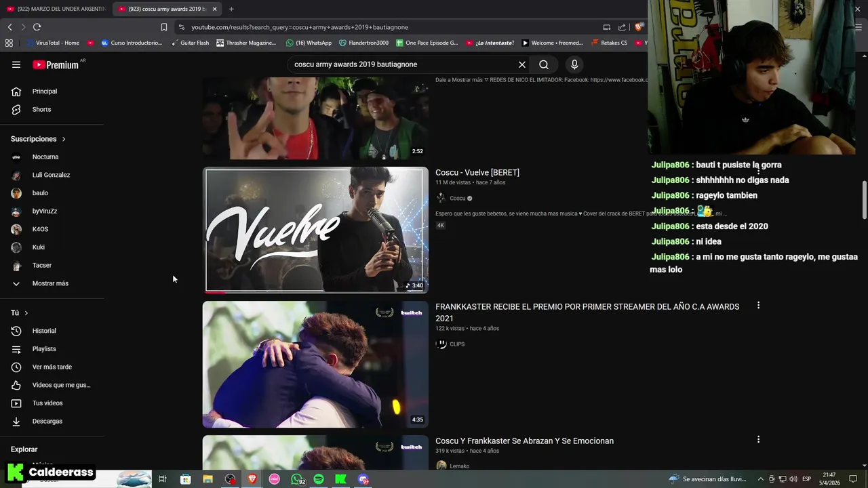The image size is (868, 488).
Task: Bookmark this page icon
Action: (164, 27)
